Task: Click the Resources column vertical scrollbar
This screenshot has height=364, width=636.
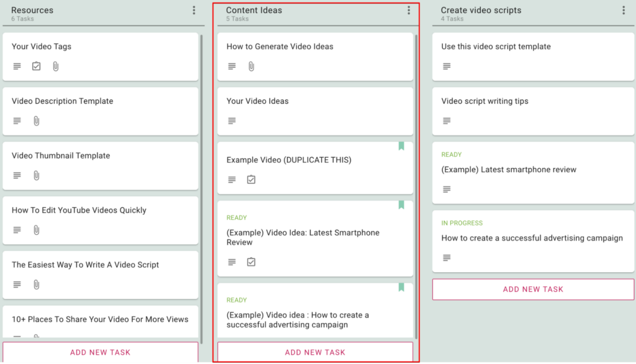Action: (202, 189)
